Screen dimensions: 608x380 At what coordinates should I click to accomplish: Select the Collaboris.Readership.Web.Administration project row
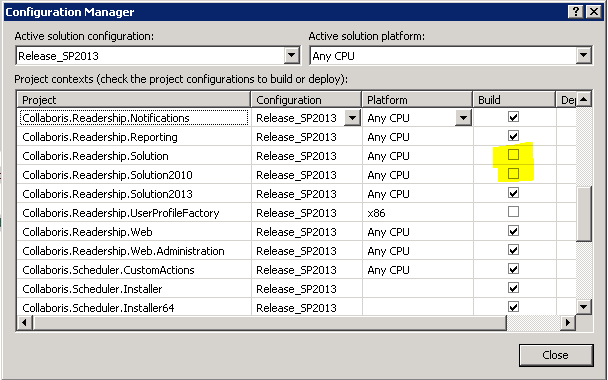click(x=134, y=251)
